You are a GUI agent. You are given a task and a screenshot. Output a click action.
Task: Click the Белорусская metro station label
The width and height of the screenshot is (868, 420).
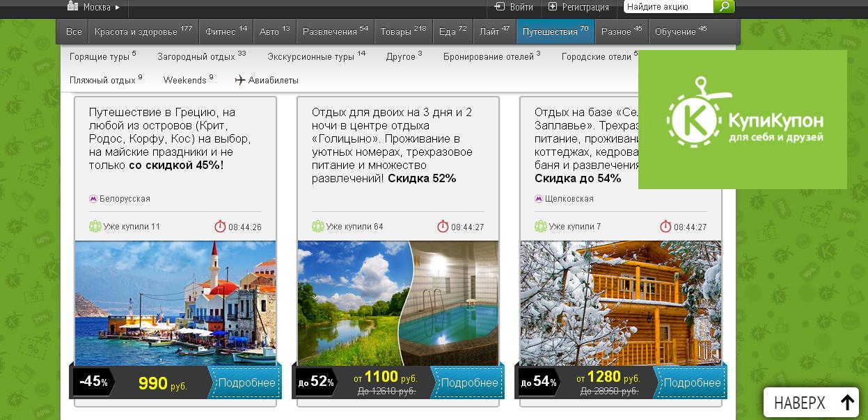pos(125,199)
